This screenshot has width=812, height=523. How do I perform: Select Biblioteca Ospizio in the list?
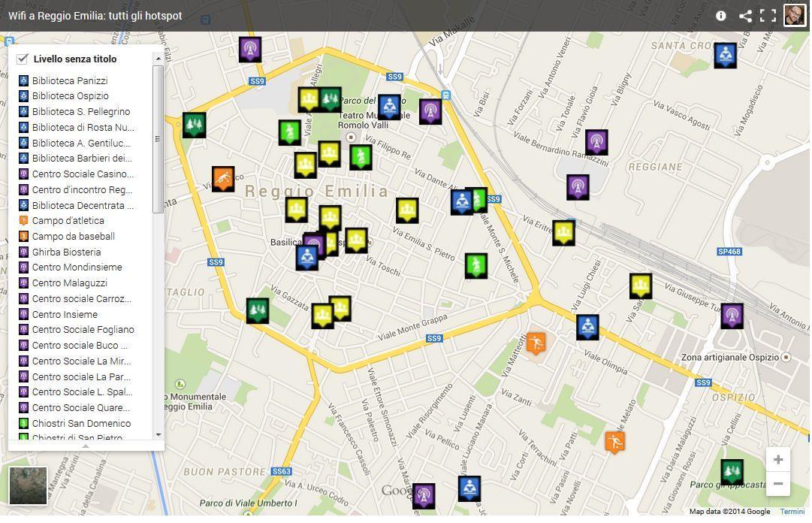[x=71, y=95]
